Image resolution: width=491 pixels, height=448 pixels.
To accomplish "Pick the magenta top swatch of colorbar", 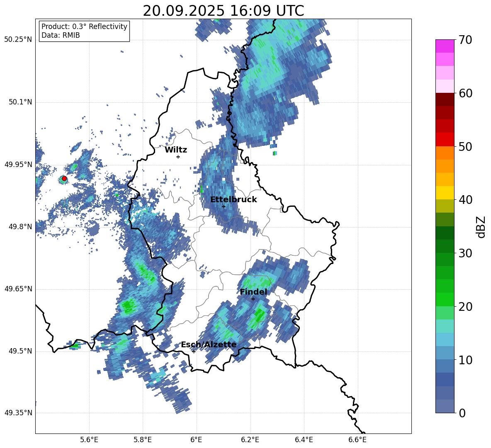I will (445, 46).
